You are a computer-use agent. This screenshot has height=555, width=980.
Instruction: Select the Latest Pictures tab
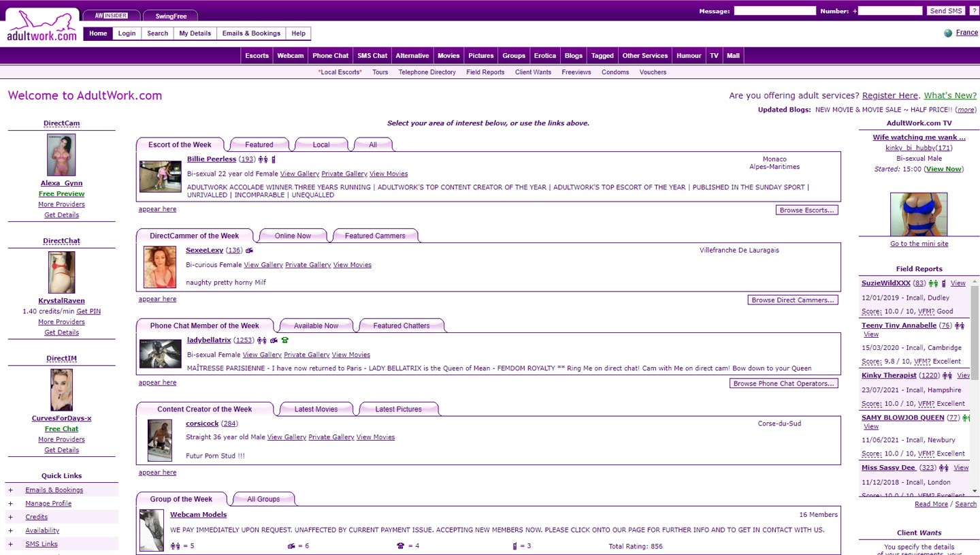[398, 409]
